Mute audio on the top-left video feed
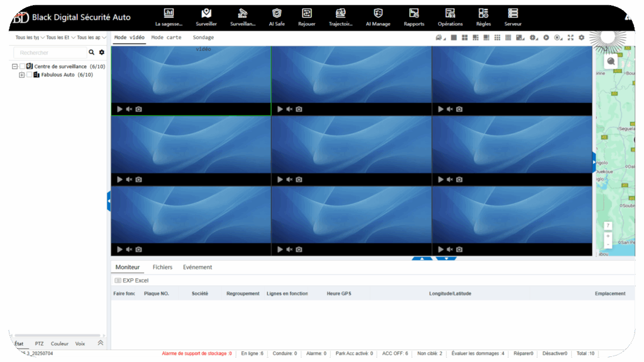 (x=128, y=109)
